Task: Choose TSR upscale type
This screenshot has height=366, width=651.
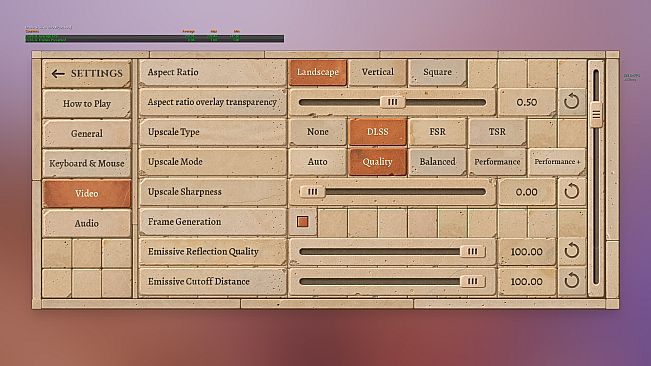Action: (x=497, y=132)
